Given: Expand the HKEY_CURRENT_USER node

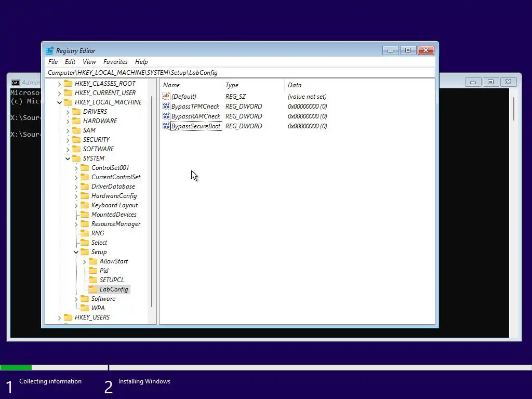Looking at the screenshot, I should 59,93.
